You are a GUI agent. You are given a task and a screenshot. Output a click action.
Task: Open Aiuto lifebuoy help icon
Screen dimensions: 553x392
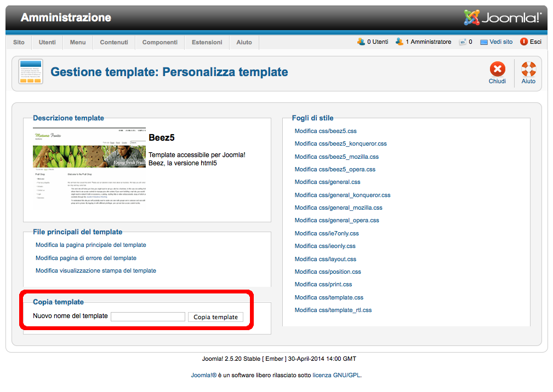[528, 69]
